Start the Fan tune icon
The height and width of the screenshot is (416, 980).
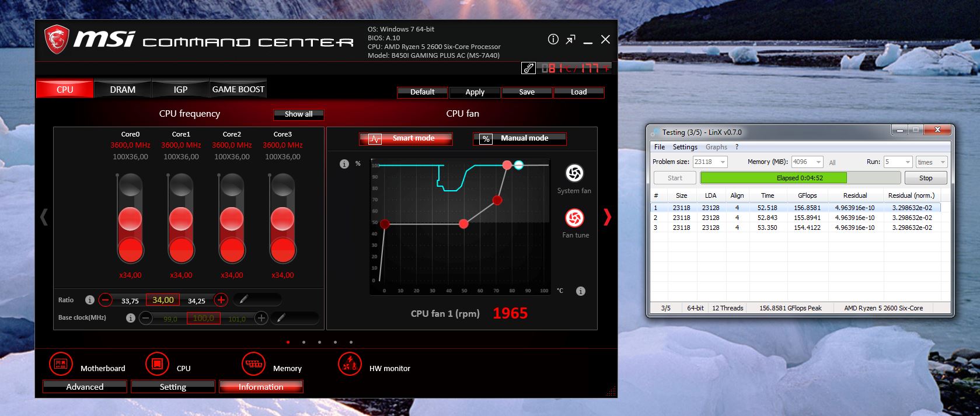tap(574, 218)
